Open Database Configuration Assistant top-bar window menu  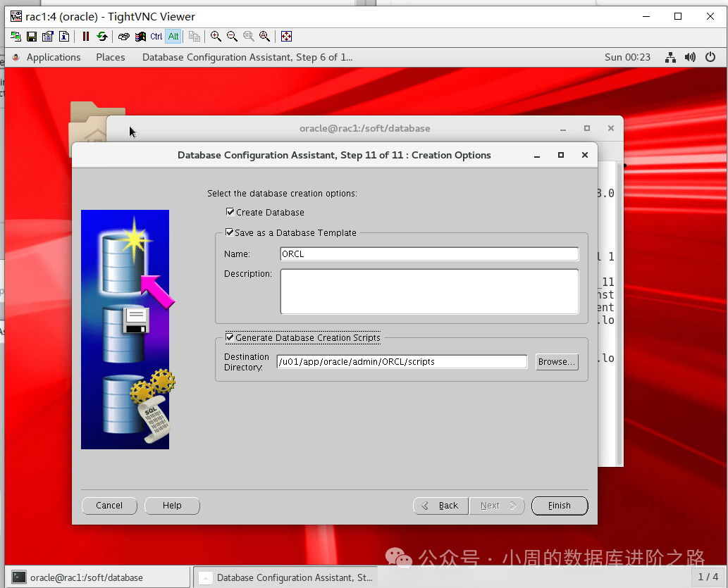(x=247, y=57)
